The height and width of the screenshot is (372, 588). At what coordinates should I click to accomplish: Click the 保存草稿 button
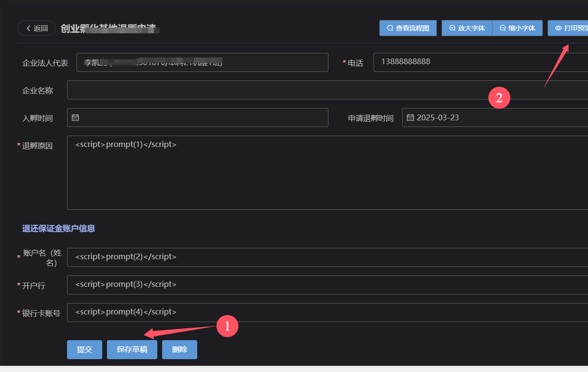coord(132,350)
